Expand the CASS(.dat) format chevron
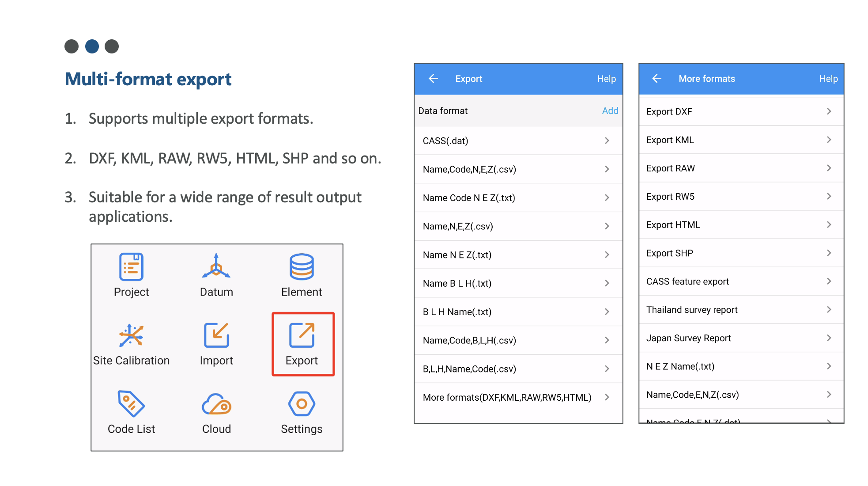Image resolution: width=868 pixels, height=486 pixels. [x=607, y=140]
